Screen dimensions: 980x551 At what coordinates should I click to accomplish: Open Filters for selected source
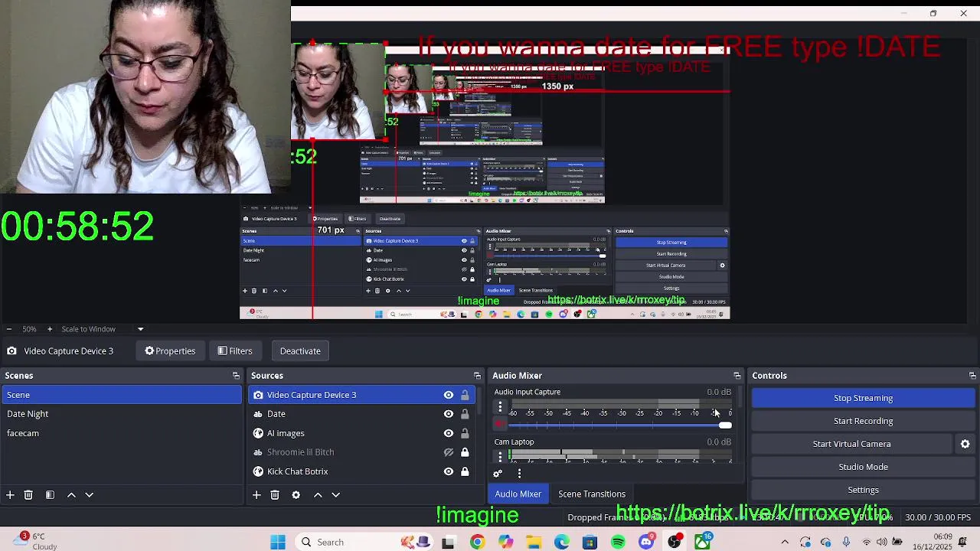(234, 351)
